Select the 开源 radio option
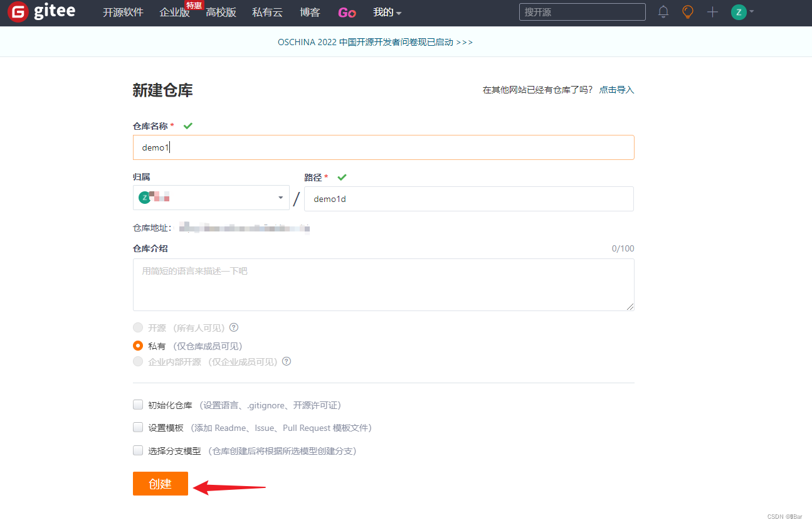Viewport: 812px width, 525px height. click(138, 327)
